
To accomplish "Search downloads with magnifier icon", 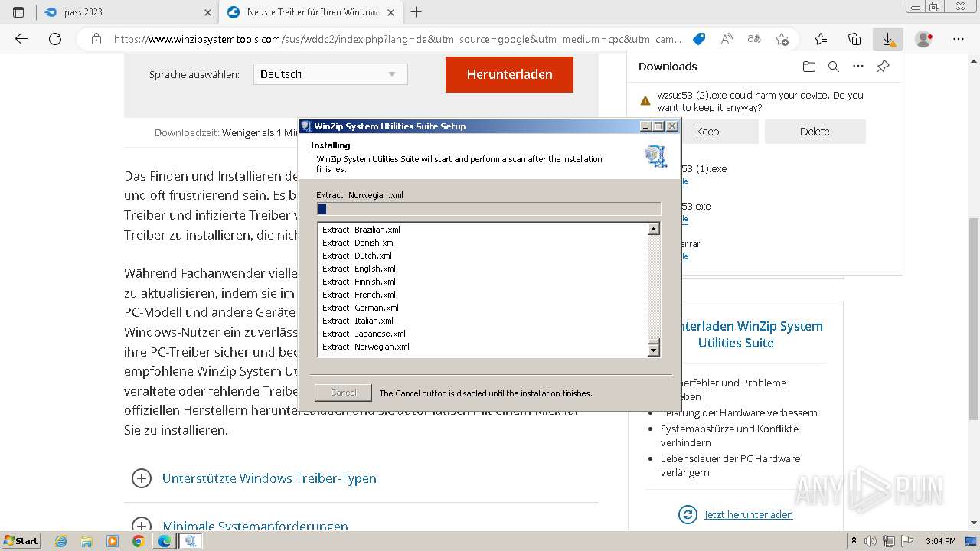I will point(834,67).
